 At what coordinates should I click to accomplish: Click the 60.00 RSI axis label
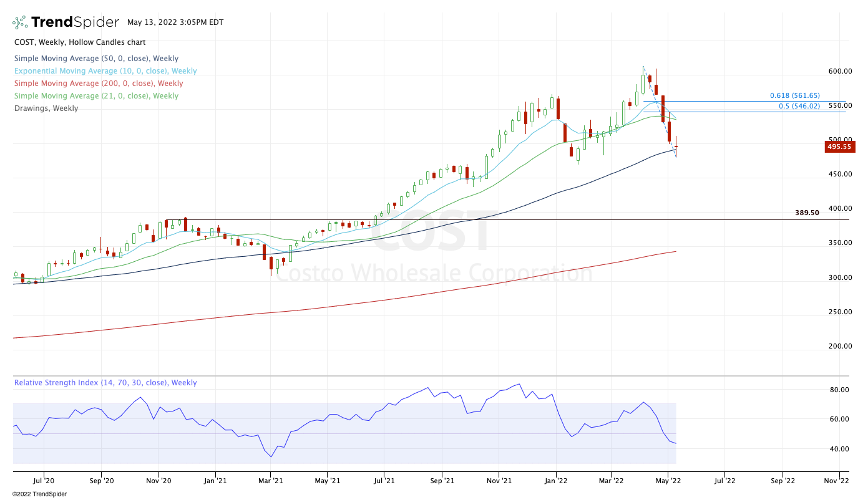[840, 419]
